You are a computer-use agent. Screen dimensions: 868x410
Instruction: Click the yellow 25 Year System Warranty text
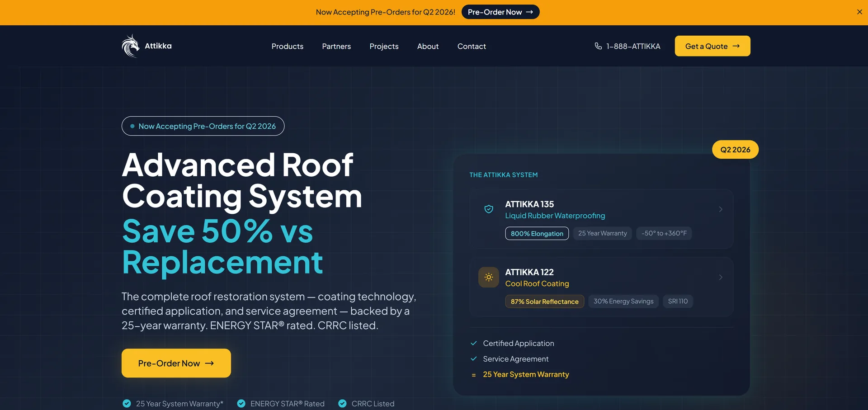click(526, 374)
